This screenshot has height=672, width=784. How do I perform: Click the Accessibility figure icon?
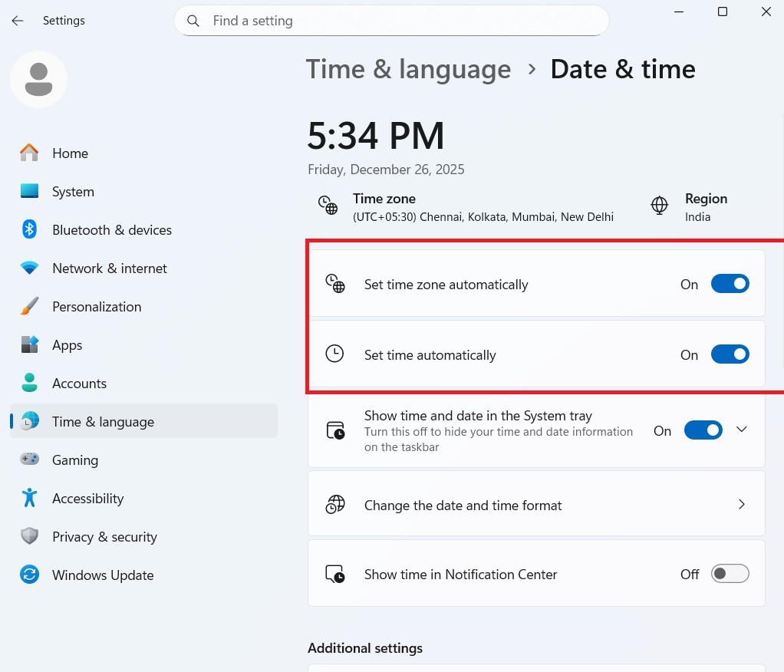29,498
